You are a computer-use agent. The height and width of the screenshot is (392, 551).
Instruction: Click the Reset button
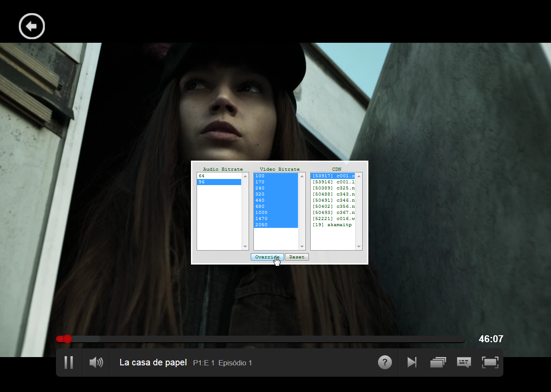coord(297,257)
